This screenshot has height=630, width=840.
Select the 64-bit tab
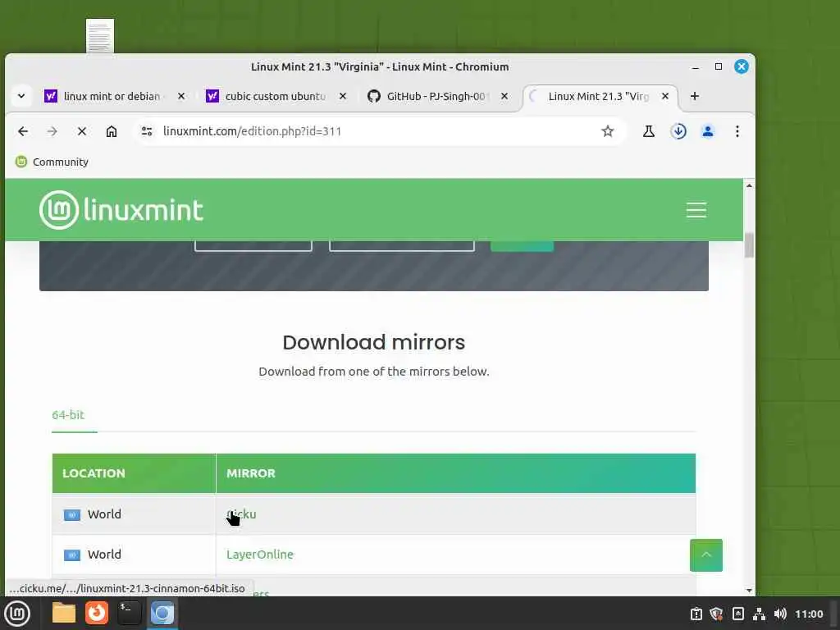pos(68,414)
